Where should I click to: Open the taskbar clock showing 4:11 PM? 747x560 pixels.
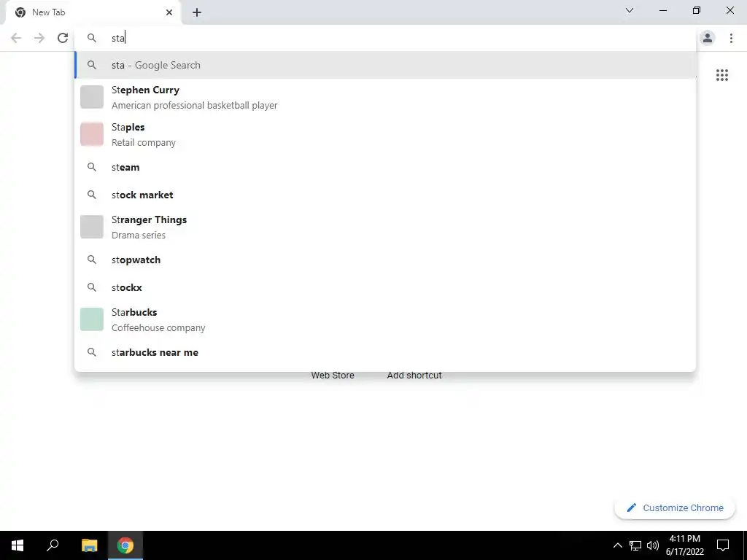(684, 545)
